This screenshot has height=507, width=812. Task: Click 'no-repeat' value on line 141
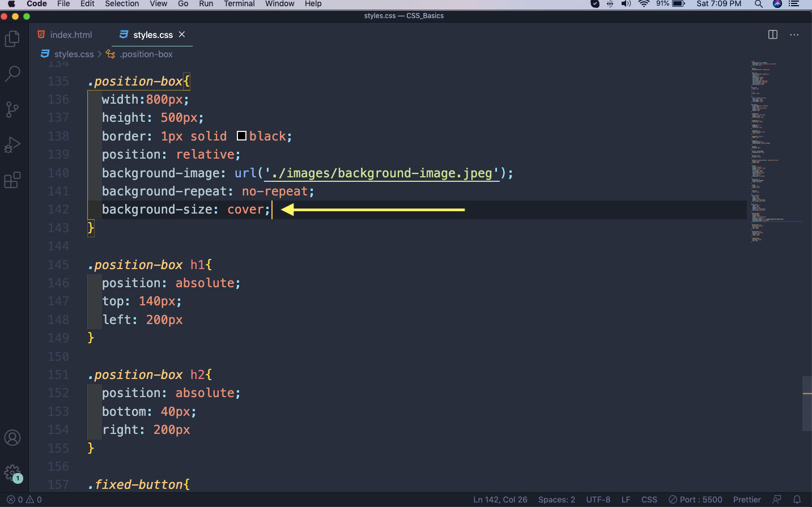(x=275, y=191)
